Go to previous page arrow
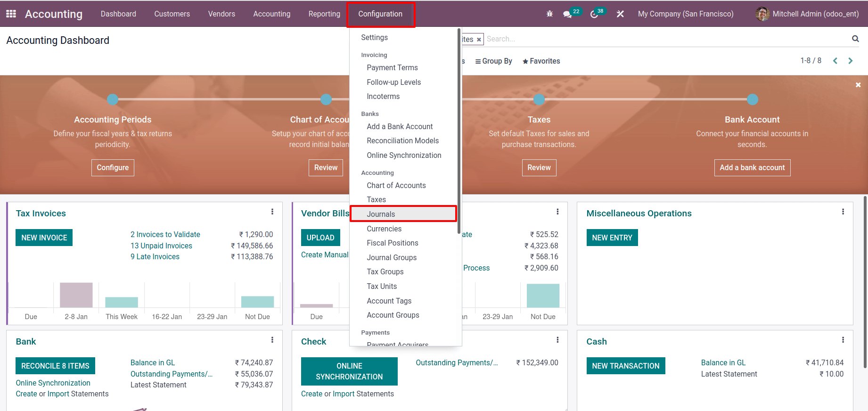The image size is (868, 411). click(x=835, y=61)
